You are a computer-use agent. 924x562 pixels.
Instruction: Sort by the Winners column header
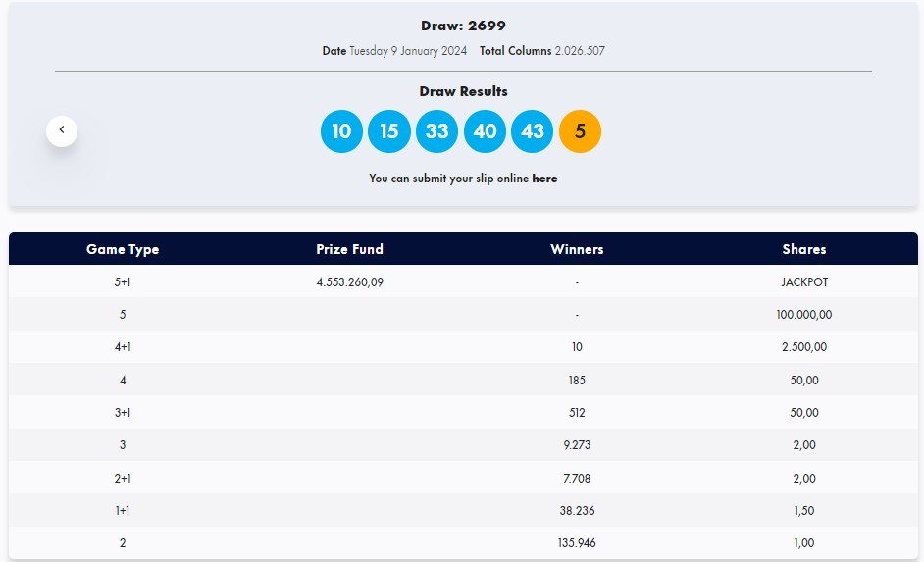point(577,249)
